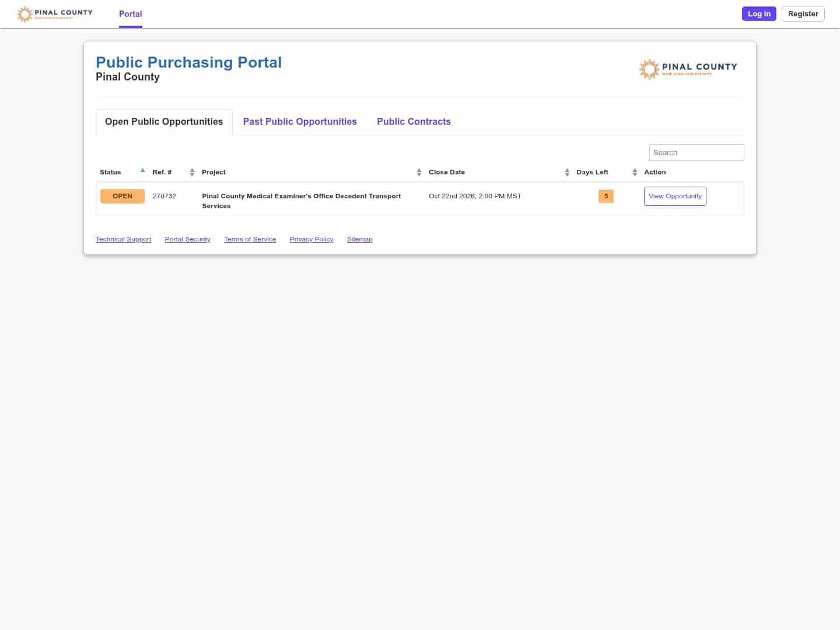Open the Terms of Service link
The image size is (840, 630).
[x=250, y=239]
